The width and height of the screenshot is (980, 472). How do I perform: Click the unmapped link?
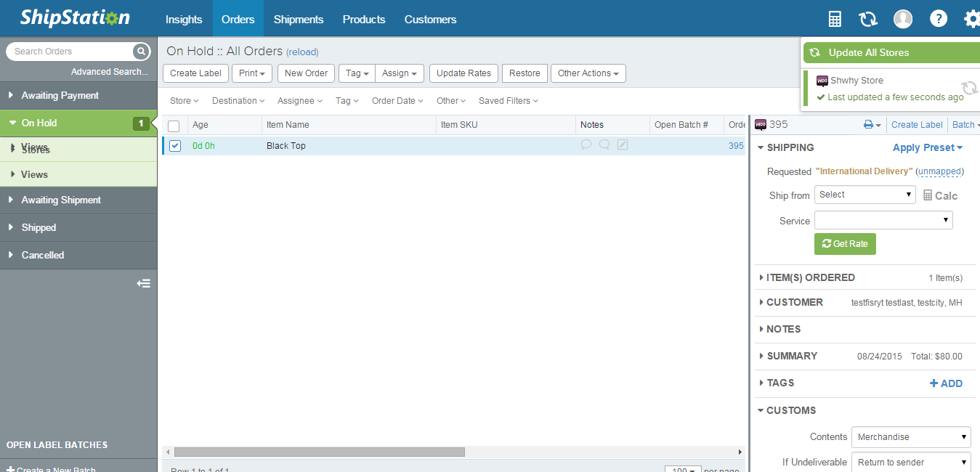click(x=939, y=171)
